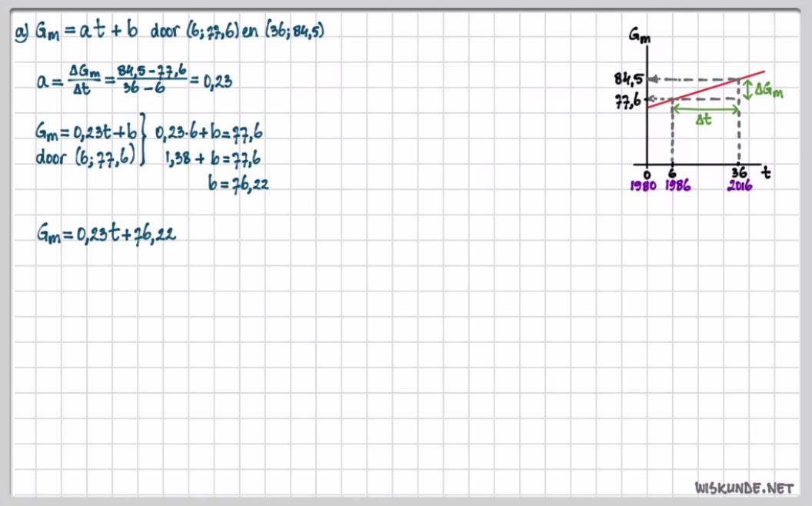Select the equation 0,23·6+b=77,6

pos(209,133)
